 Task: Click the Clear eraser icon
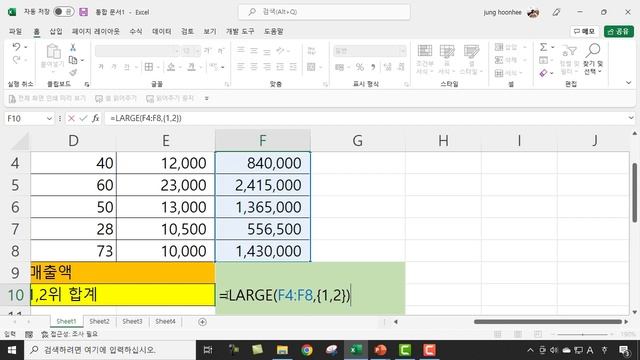tap(543, 73)
